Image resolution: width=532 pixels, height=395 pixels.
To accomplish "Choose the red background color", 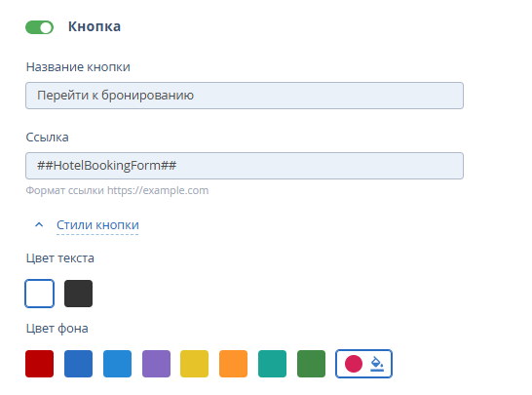I will pyautogui.click(x=39, y=364).
